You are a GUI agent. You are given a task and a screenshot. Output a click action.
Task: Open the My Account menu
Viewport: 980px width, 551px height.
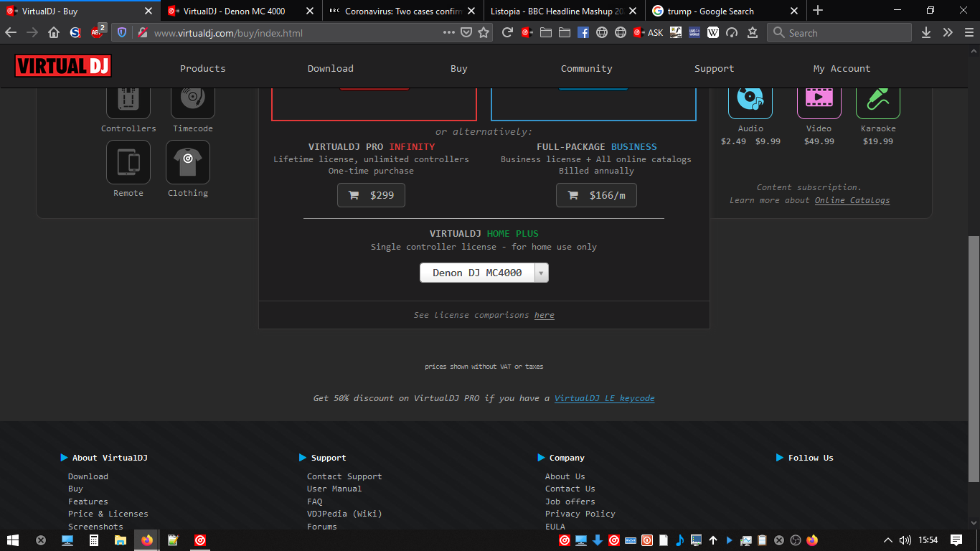(x=842, y=69)
